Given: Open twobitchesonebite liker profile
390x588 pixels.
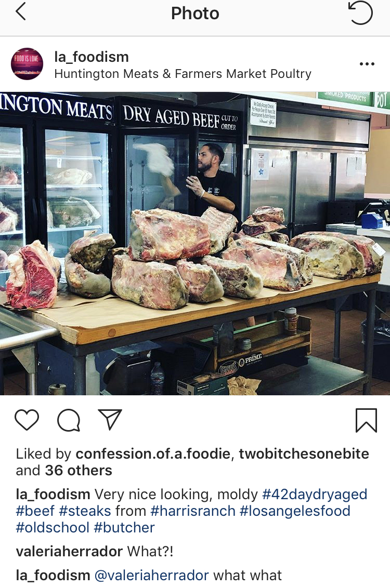Looking at the screenshot, I should 304,454.
